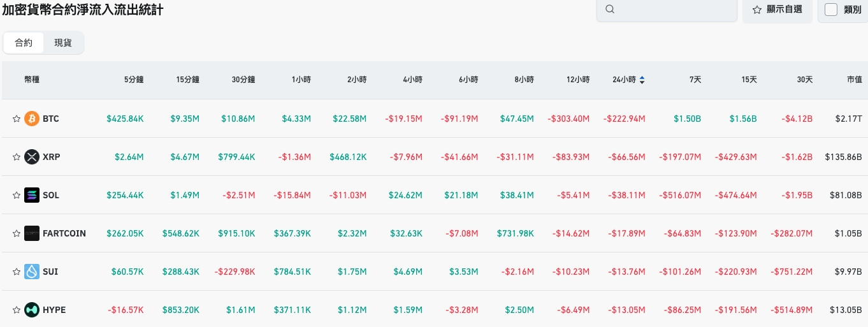868x327 pixels.
Task: Click the SOL coin logo icon
Action: (x=32, y=195)
